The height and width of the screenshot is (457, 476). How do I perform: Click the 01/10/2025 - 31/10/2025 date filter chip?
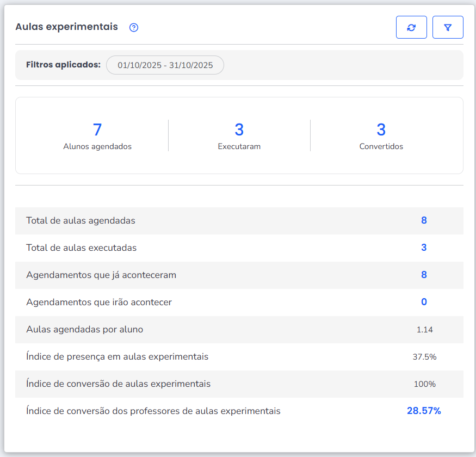point(165,65)
